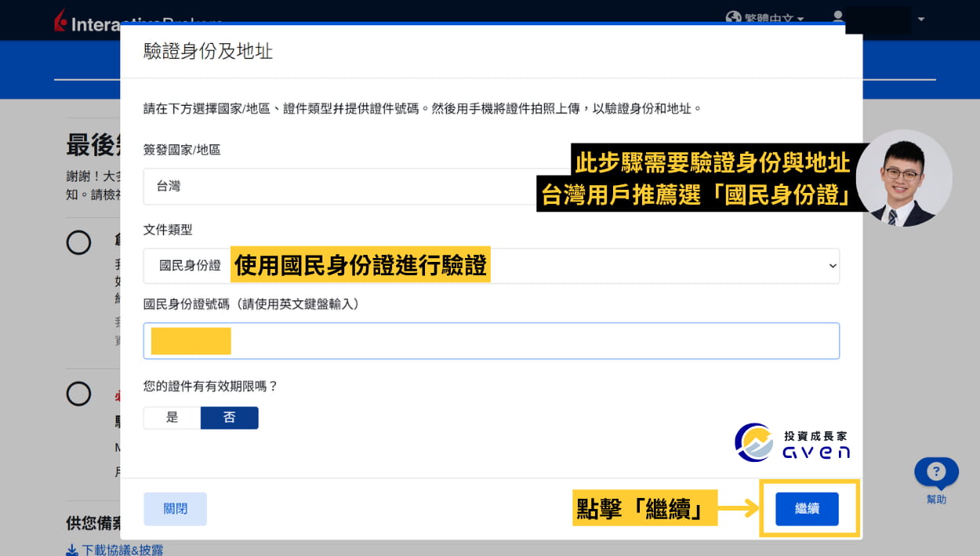This screenshot has height=556, width=980.
Task: Select the second circular step radio
Action: tap(78, 393)
